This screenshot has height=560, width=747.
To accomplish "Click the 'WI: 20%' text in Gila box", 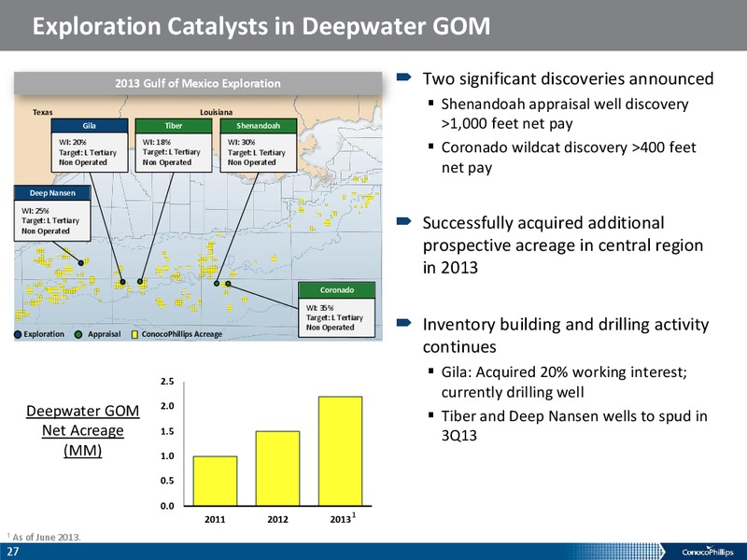I will tap(73, 142).
